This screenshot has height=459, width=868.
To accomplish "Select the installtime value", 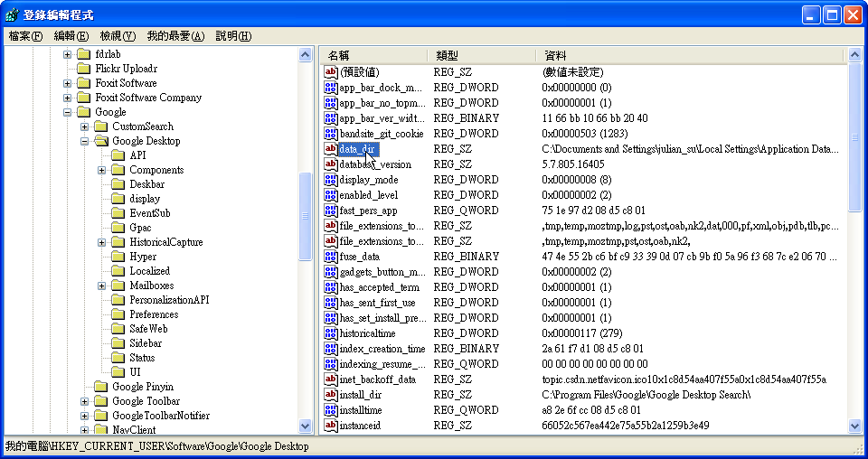I will (361, 410).
